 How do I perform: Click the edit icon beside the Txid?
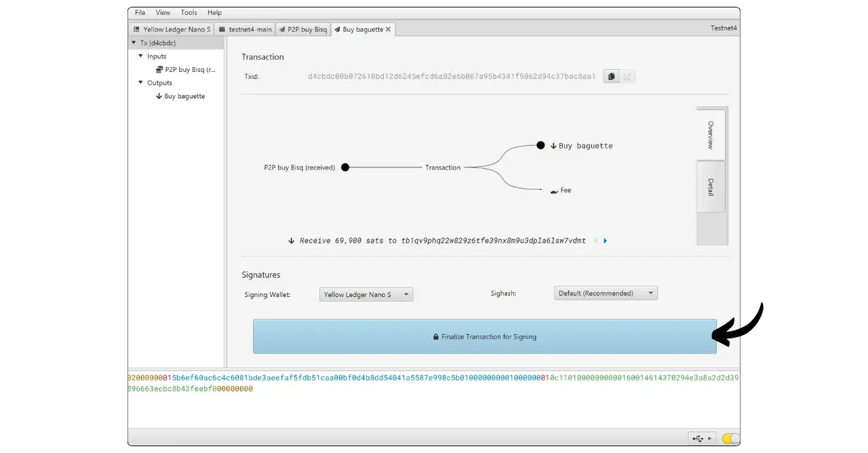pos(627,77)
